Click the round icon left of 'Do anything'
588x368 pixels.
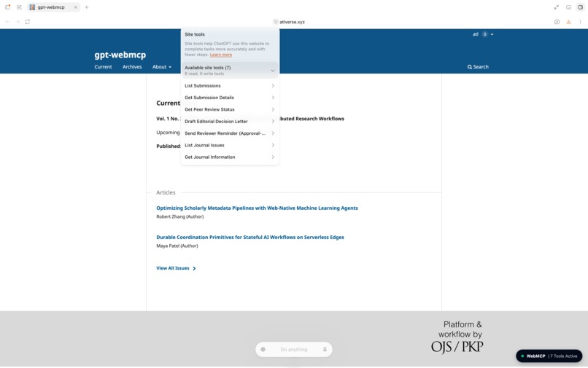point(263,349)
